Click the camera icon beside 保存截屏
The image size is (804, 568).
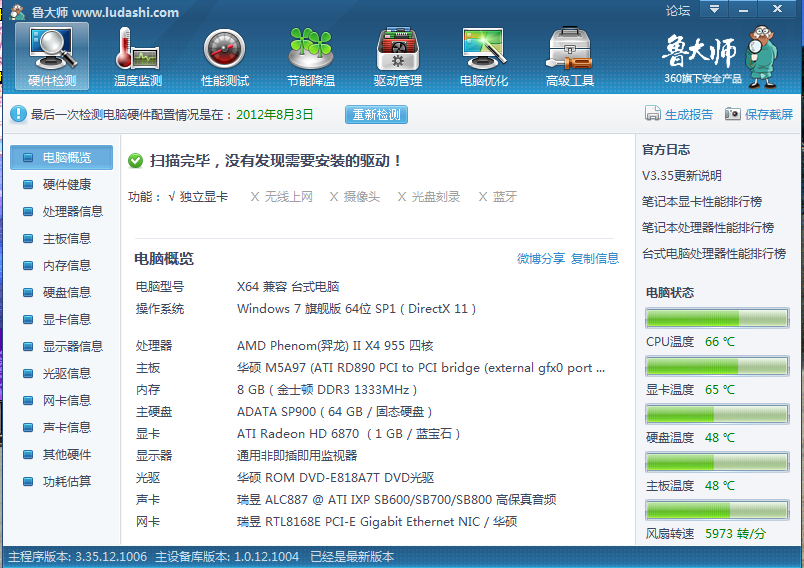point(732,114)
